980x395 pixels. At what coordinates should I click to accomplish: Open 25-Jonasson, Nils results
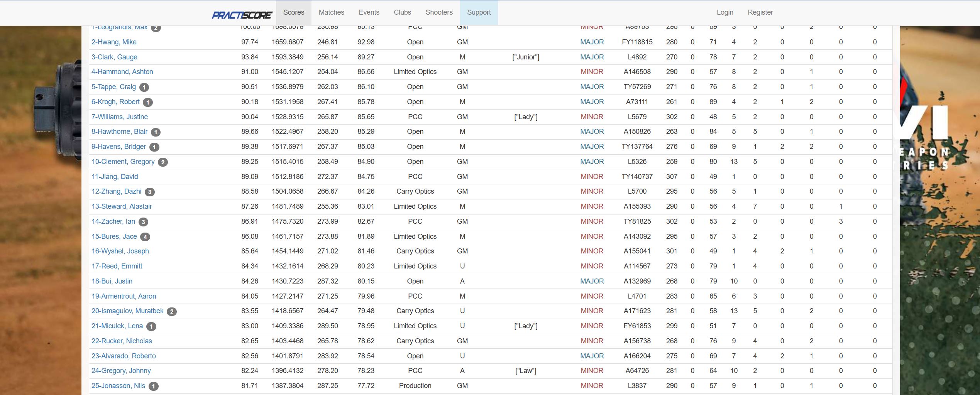(x=118, y=386)
